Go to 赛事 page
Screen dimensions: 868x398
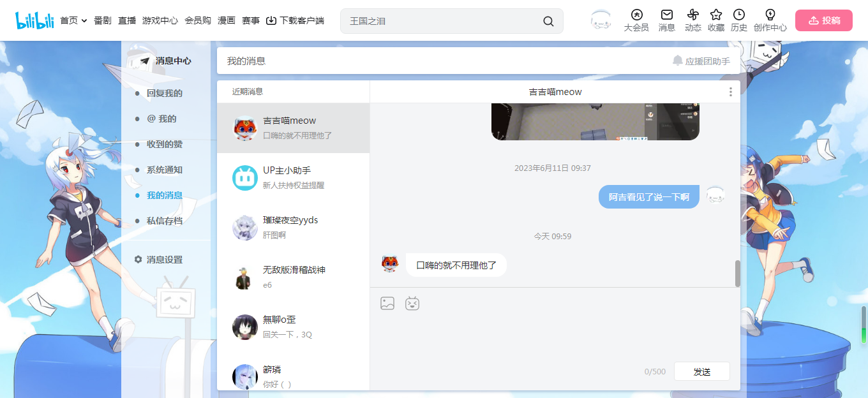251,20
